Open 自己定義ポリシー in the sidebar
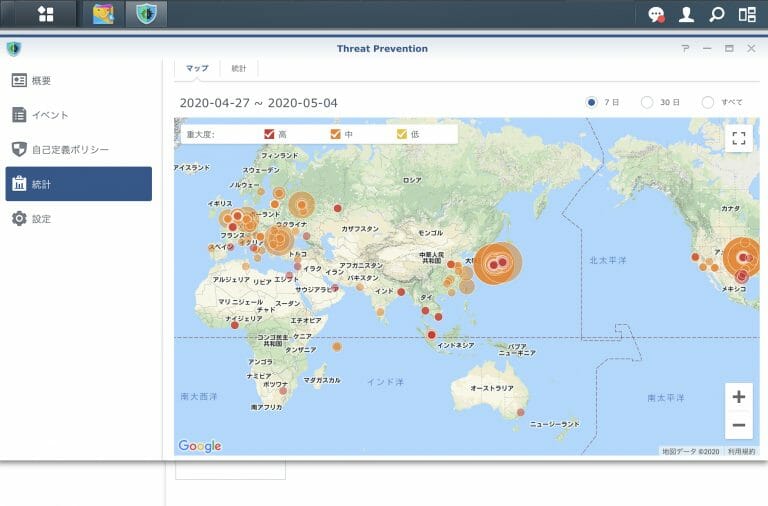Image resolution: width=768 pixels, height=506 pixels. pyautogui.click(x=78, y=149)
